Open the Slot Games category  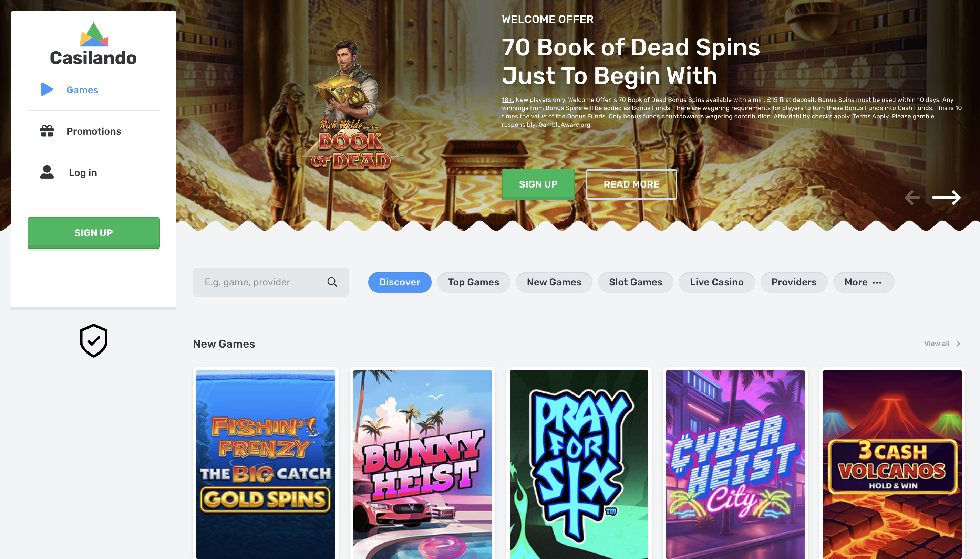pyautogui.click(x=636, y=282)
